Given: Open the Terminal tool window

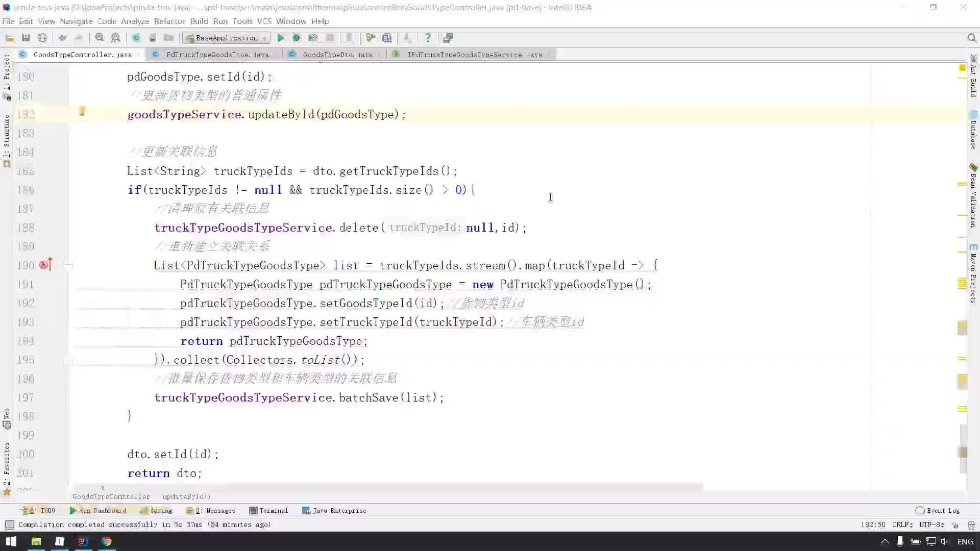Looking at the screenshot, I should tap(268, 511).
